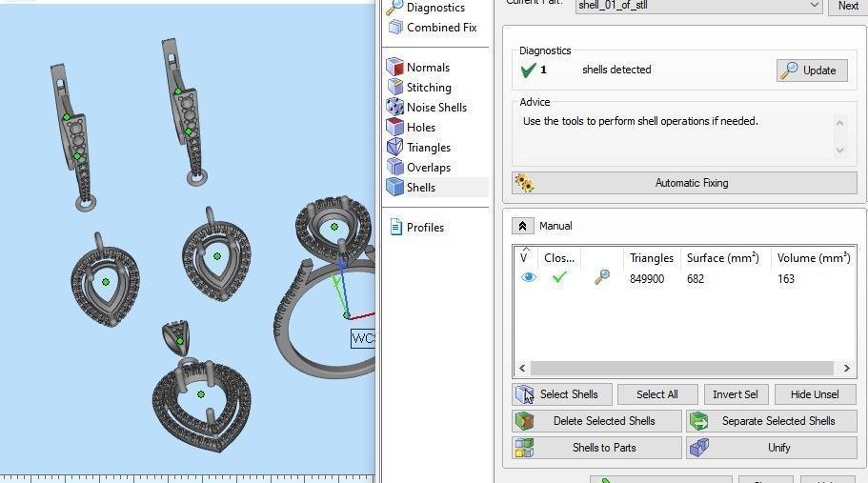Select the Normals fix category
The width and height of the screenshot is (868, 483).
(418, 67)
